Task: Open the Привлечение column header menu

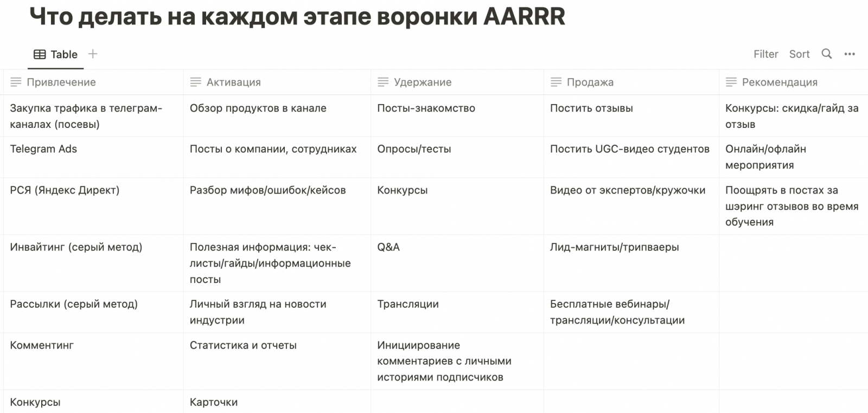Action: (93, 82)
